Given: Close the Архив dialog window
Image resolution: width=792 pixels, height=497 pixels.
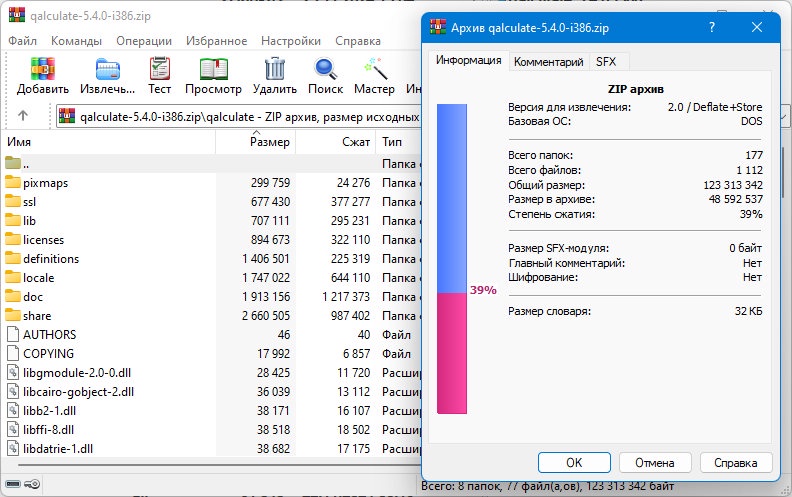Looking at the screenshot, I should [757, 27].
